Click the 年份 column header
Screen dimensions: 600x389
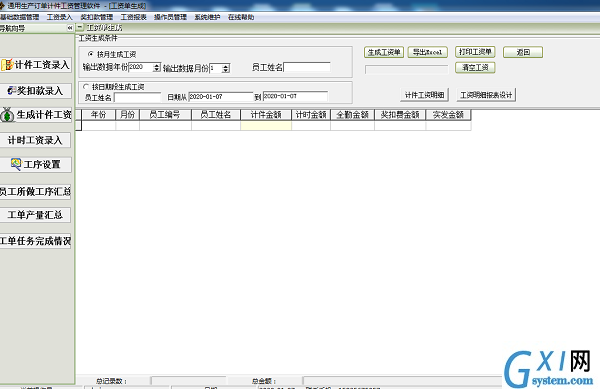pyautogui.click(x=98, y=115)
